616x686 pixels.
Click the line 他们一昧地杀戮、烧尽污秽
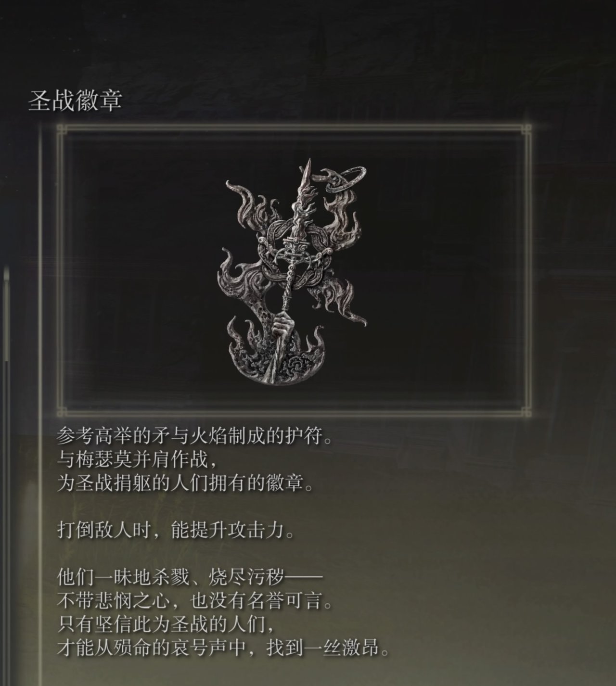click(x=190, y=576)
